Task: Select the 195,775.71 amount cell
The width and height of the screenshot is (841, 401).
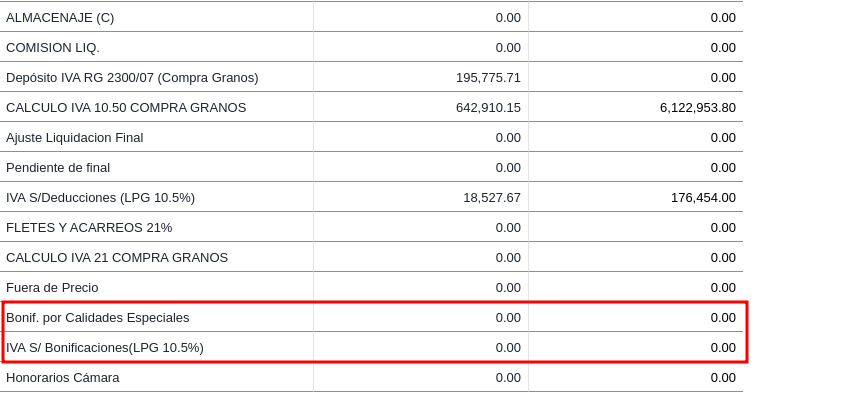Action: [x=488, y=77]
